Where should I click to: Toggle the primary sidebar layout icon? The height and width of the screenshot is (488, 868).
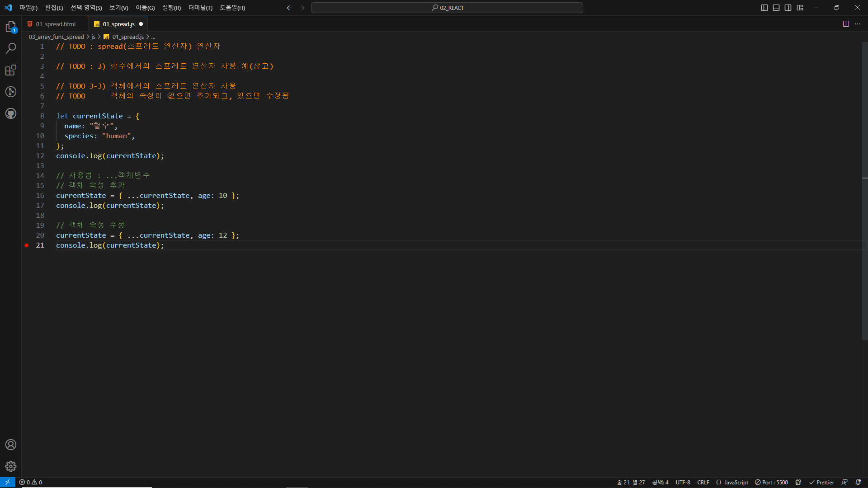[x=764, y=8]
